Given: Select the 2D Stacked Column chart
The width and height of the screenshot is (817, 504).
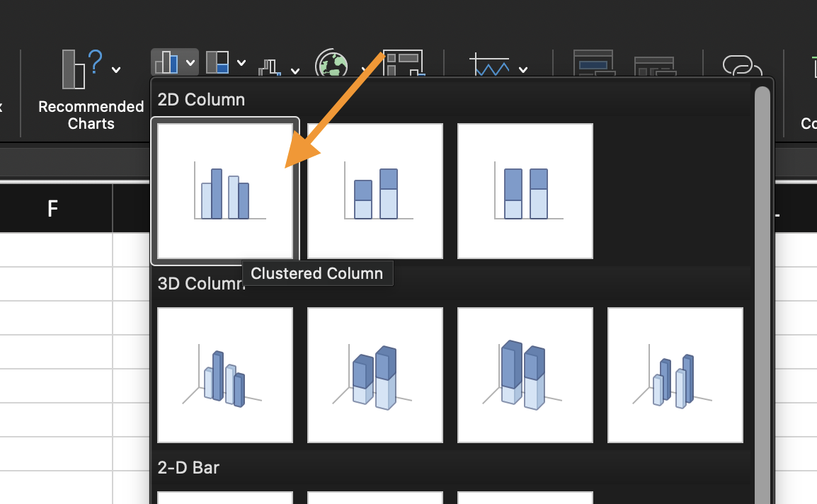Looking at the screenshot, I should (375, 191).
